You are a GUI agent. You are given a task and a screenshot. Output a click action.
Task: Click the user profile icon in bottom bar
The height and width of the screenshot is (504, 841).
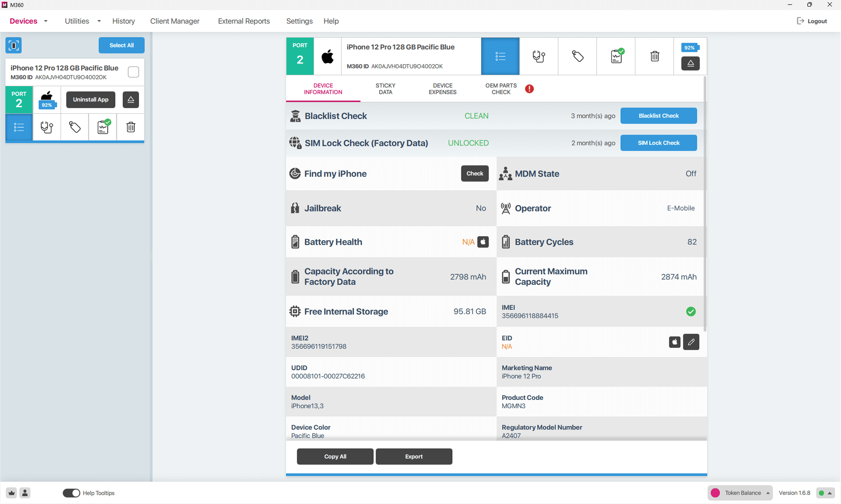(25, 493)
